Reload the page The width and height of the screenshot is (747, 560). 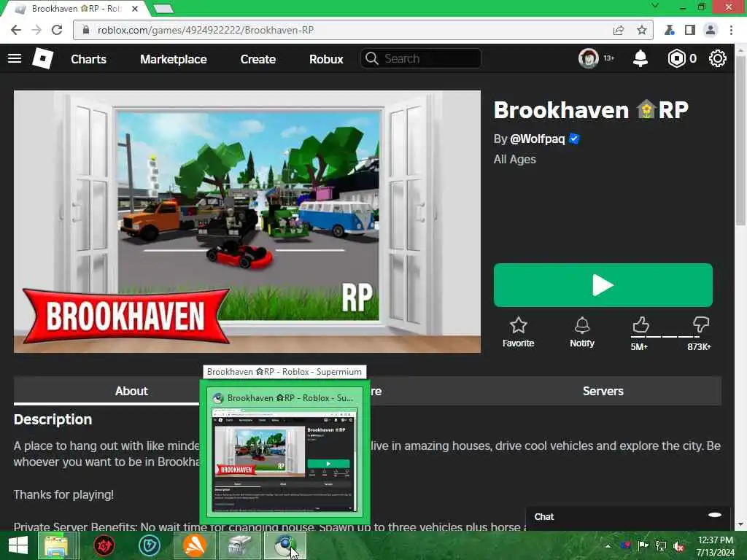(x=57, y=30)
